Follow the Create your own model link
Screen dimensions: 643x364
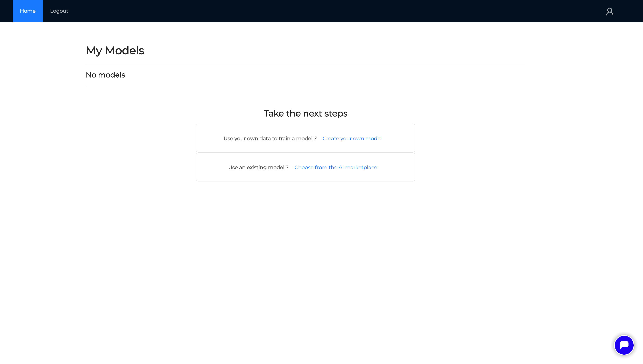point(352,138)
